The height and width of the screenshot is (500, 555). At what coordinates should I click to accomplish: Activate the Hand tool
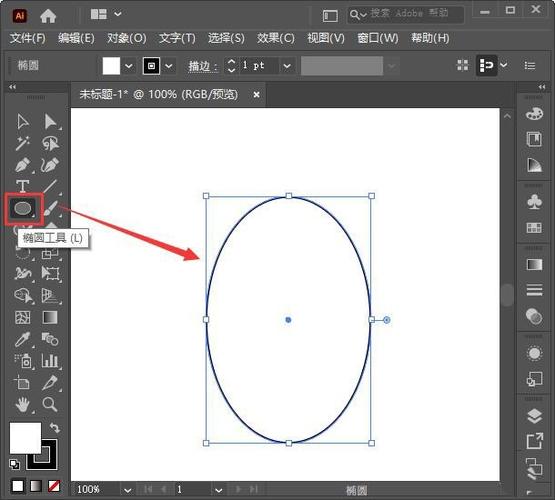[x=23, y=404]
